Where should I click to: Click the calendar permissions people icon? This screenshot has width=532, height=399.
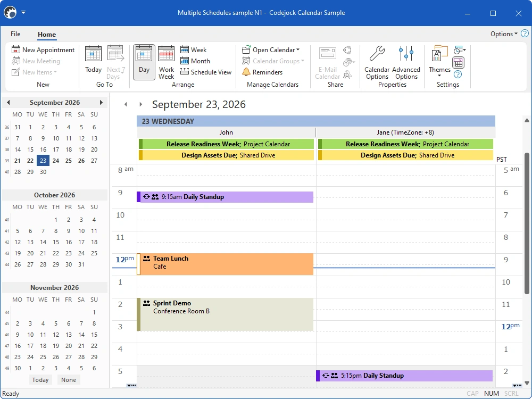347,74
